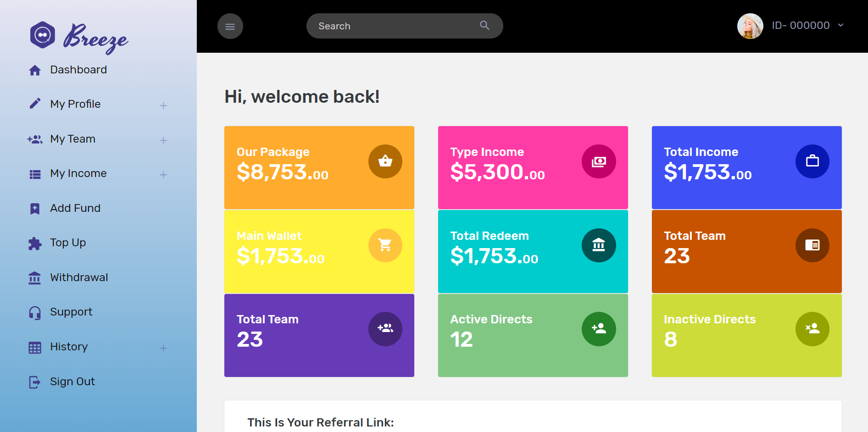868x432 pixels.
Task: Click the money icon on Type Income
Action: tap(599, 161)
